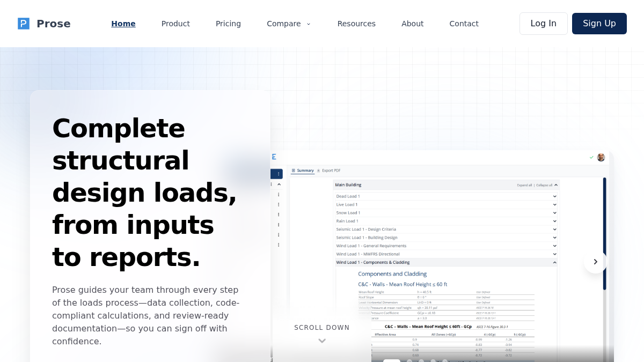Collapse Wind Load 1 - Components & Cladding chevron

tap(555, 262)
